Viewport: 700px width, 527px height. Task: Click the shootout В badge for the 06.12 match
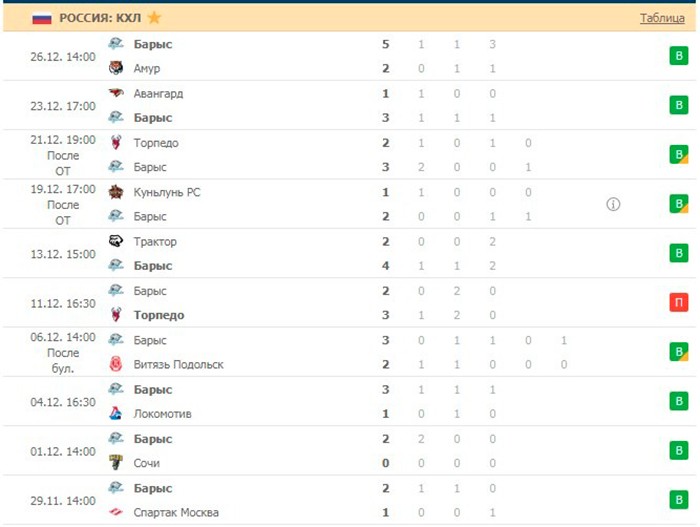coord(679,352)
